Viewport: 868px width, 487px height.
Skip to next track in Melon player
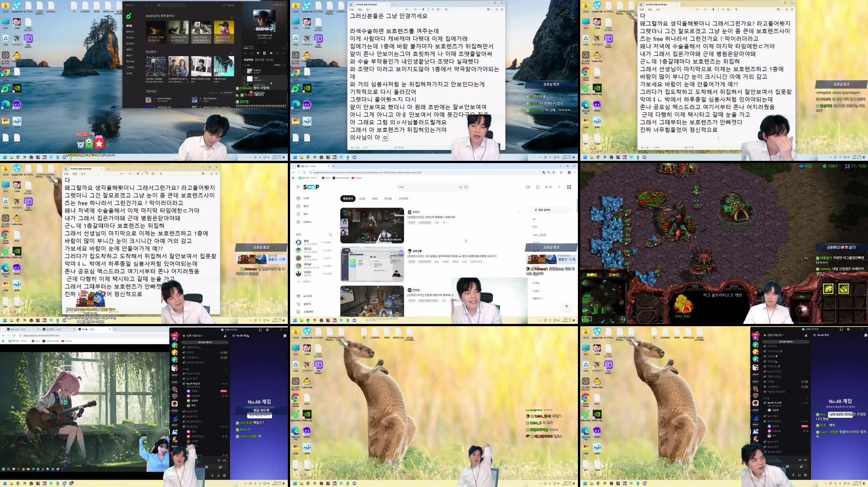click(x=271, y=53)
